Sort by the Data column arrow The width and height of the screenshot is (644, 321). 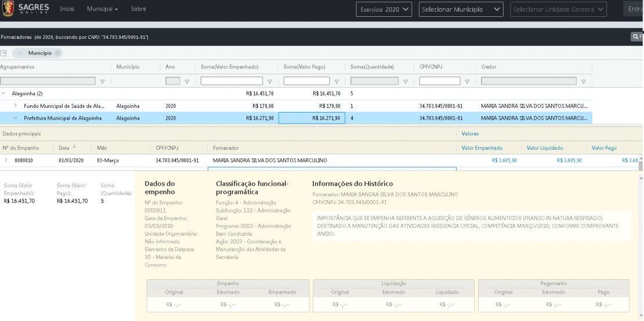74,148
